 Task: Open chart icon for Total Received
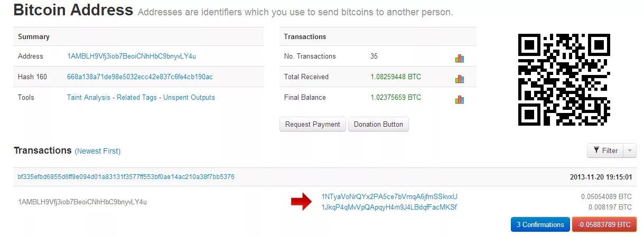point(459,79)
